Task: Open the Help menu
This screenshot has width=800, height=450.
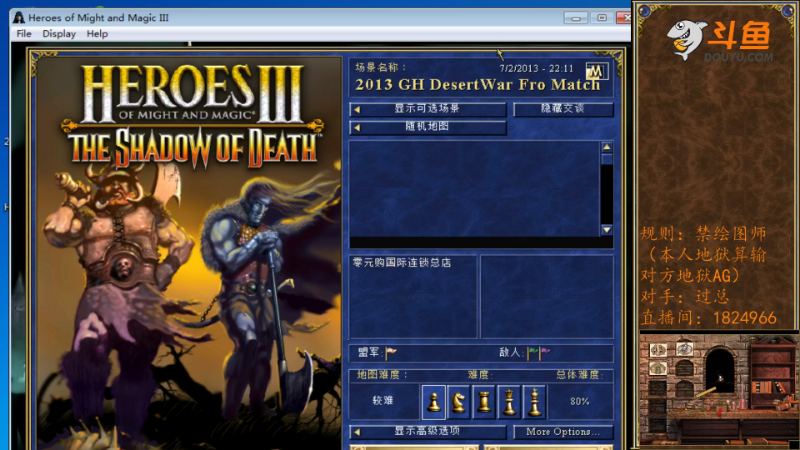Action: tap(97, 34)
